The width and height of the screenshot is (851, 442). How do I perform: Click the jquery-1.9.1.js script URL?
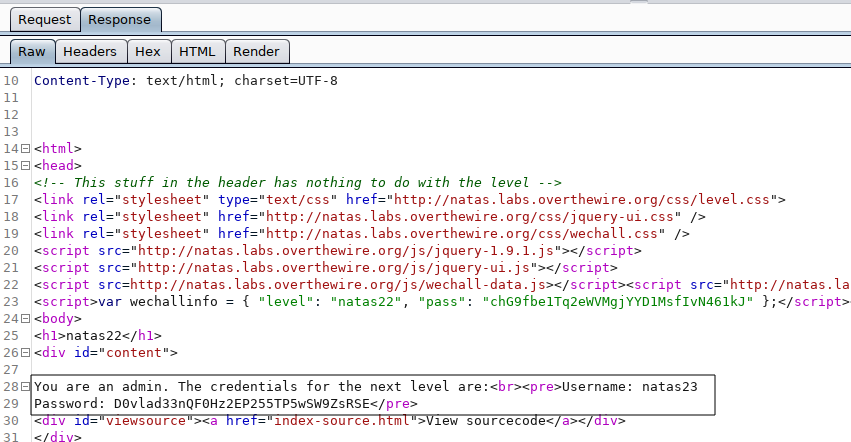346,251
